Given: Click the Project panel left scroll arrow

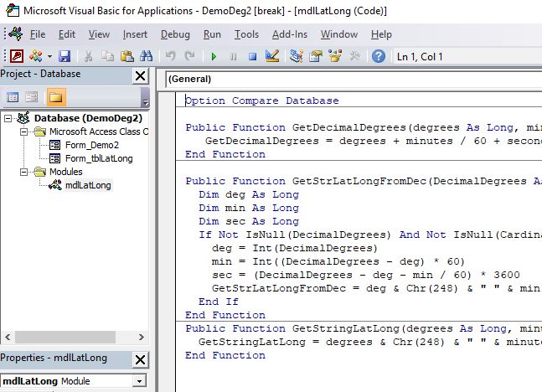Looking at the screenshot, I should pyautogui.click(x=8, y=337).
